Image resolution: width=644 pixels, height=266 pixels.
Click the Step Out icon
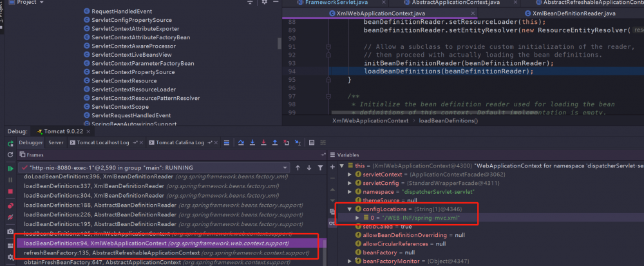tap(275, 142)
